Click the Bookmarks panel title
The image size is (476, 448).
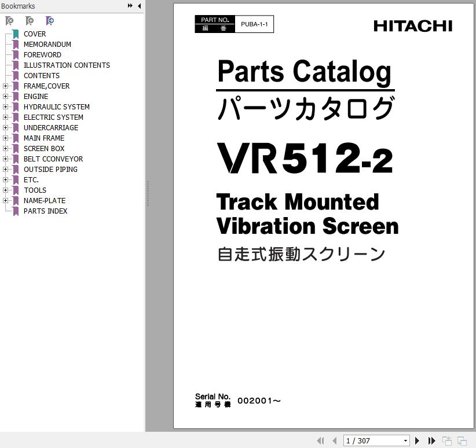(18, 6)
